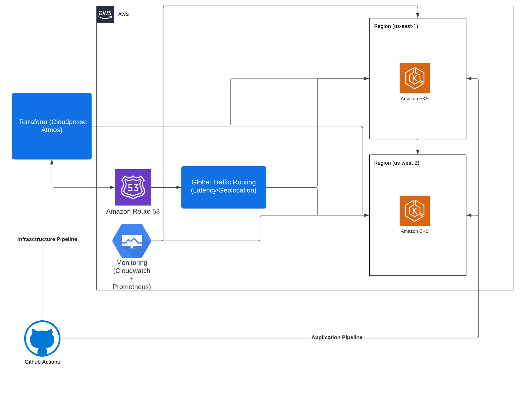Screen dimensions: 532x411
Task: Select the Region (us-east-1) label
Action: point(396,26)
